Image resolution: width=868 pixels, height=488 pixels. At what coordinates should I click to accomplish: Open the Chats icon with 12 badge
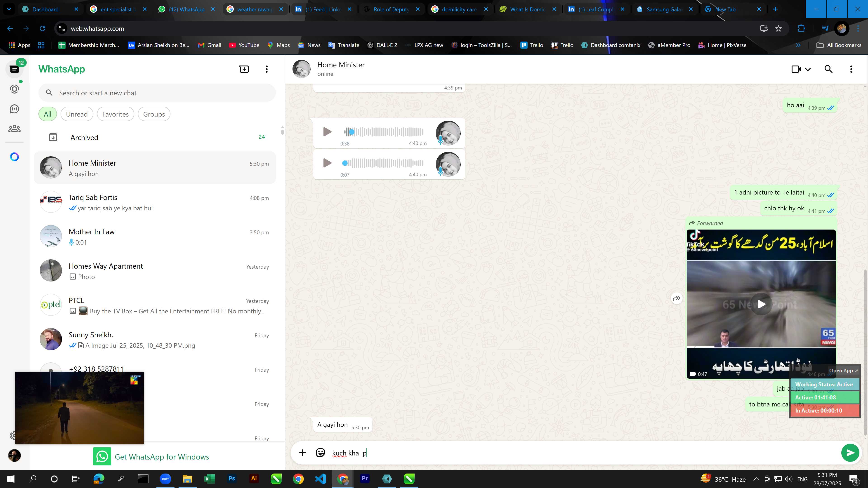tap(14, 69)
